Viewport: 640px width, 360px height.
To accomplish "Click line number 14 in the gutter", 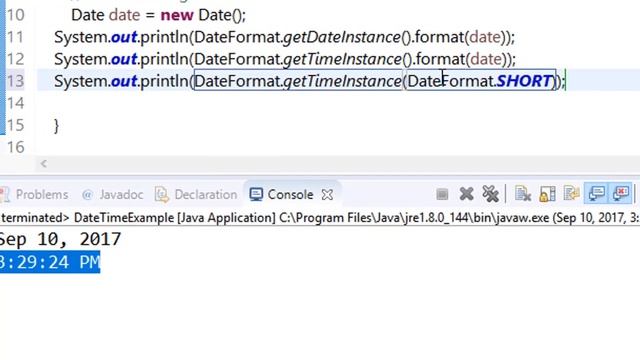I will (16, 103).
